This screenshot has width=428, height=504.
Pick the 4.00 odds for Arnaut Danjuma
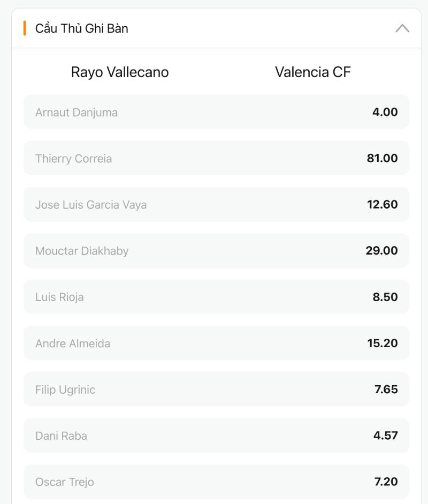pyautogui.click(x=385, y=112)
